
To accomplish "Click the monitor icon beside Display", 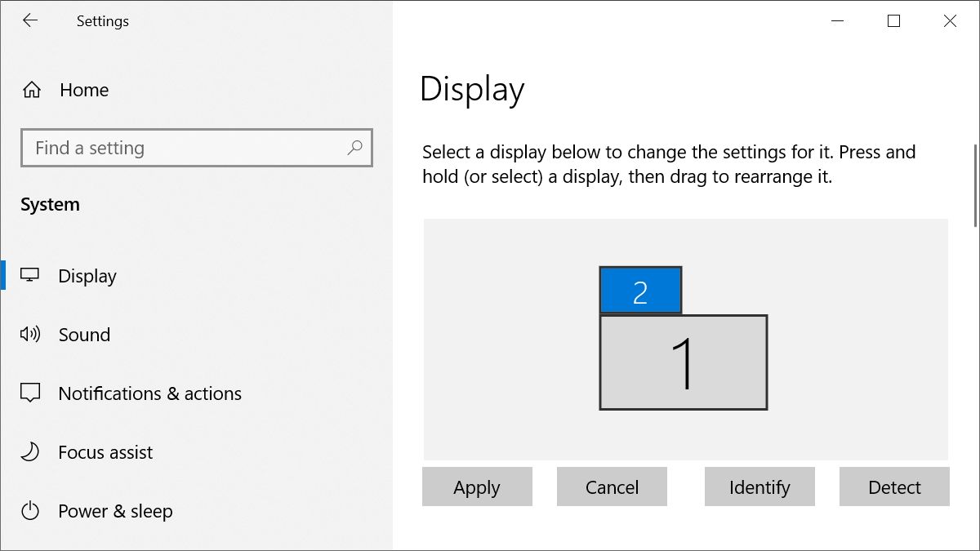I will click(x=30, y=276).
